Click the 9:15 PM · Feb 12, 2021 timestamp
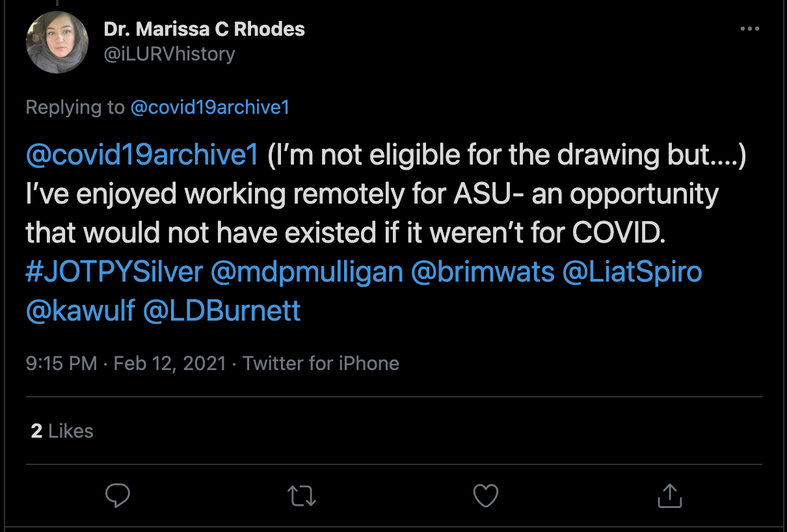 (126, 363)
